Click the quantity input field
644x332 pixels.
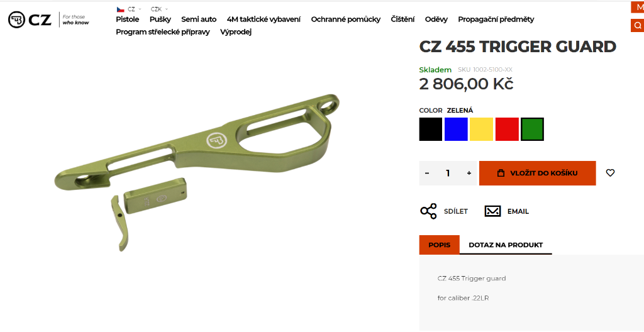click(x=448, y=173)
